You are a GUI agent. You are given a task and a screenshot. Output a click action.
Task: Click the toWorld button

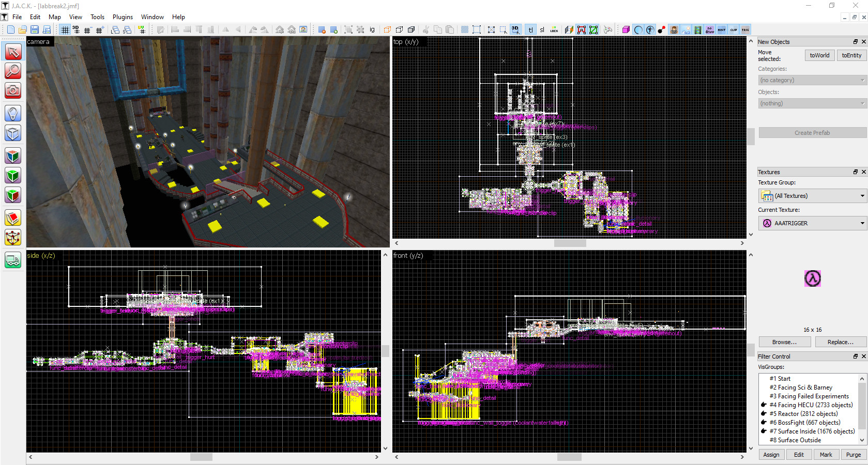click(x=819, y=55)
